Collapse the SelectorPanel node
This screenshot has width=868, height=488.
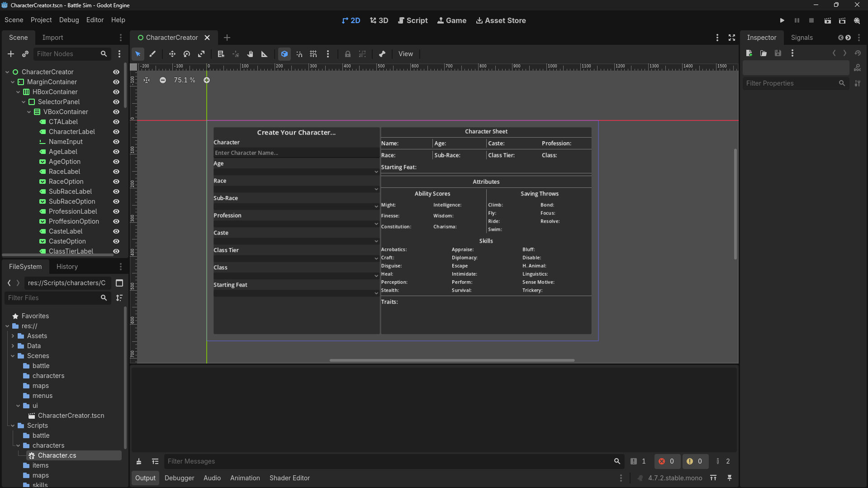pyautogui.click(x=24, y=102)
